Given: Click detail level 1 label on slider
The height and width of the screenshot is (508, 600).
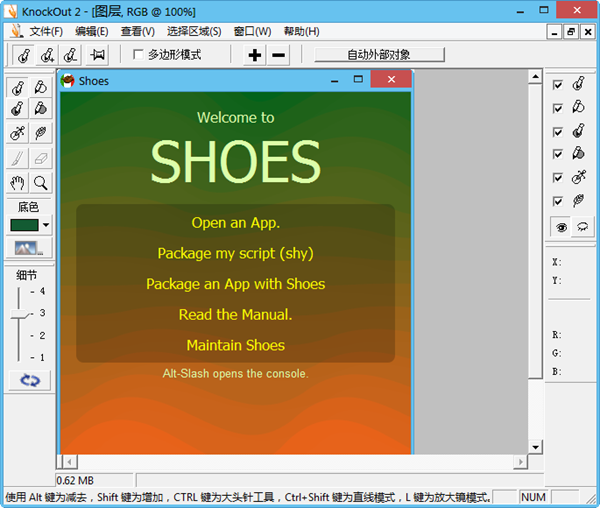Looking at the screenshot, I should point(42,358).
